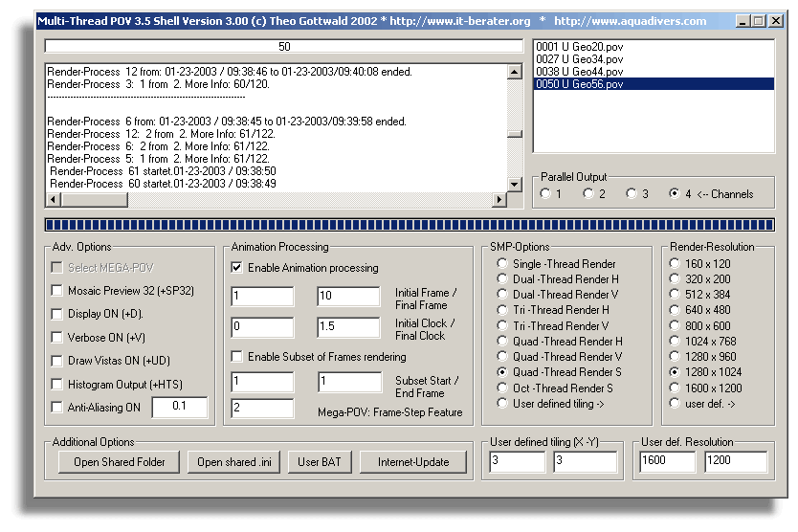Viewport: 798px width, 532px height.
Task: Click the Final Frame input field
Action: point(348,297)
